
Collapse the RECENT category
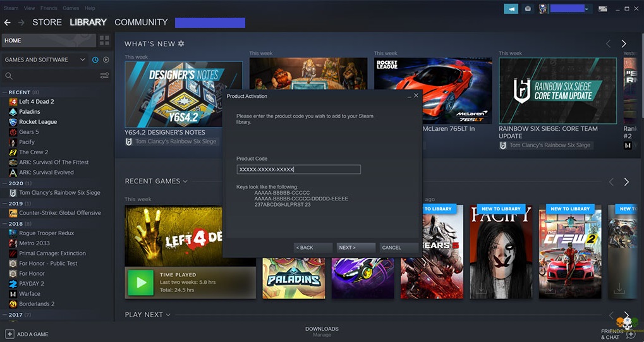[x=4, y=92]
